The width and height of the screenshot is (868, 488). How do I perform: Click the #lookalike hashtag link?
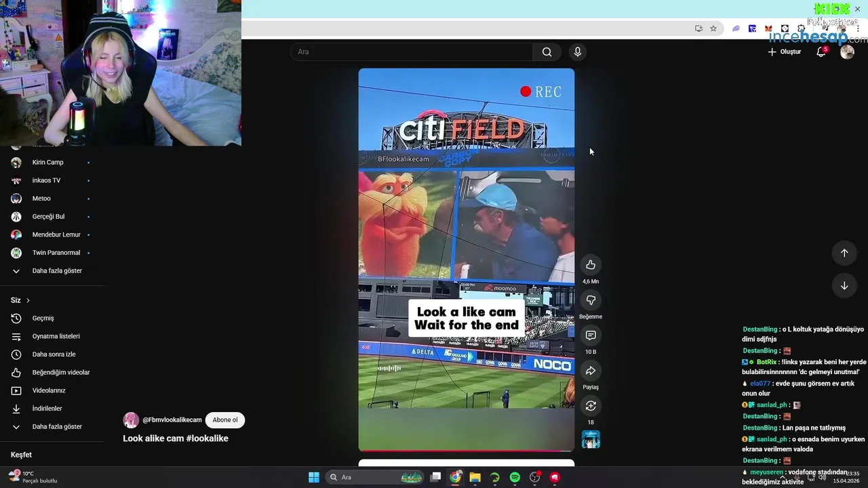click(x=207, y=439)
